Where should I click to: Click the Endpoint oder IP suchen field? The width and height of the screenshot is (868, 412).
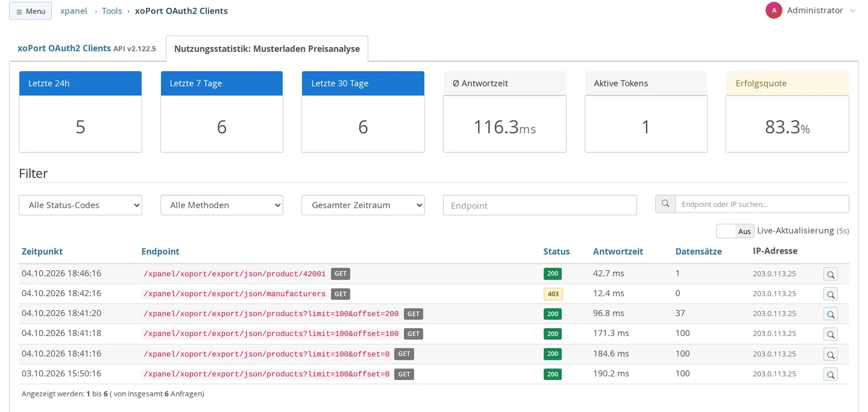762,204
